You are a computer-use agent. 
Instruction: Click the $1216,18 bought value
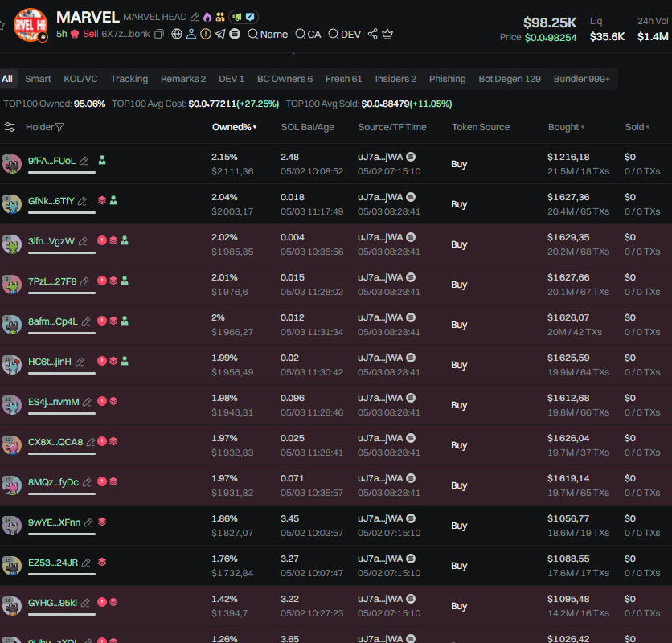568,157
